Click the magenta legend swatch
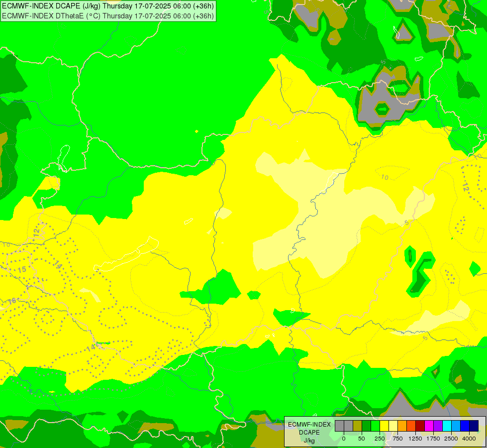The height and width of the screenshot is (448, 487). click(429, 426)
